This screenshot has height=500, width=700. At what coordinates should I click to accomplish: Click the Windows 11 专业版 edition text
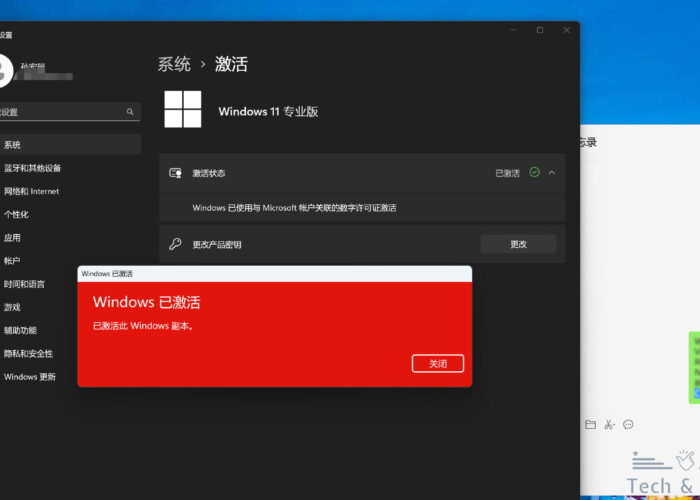(x=268, y=112)
